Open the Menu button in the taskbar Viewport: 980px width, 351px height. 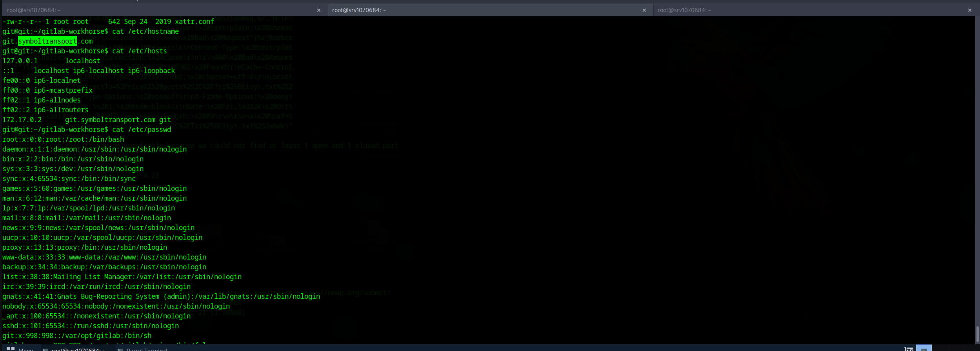click(x=25, y=349)
